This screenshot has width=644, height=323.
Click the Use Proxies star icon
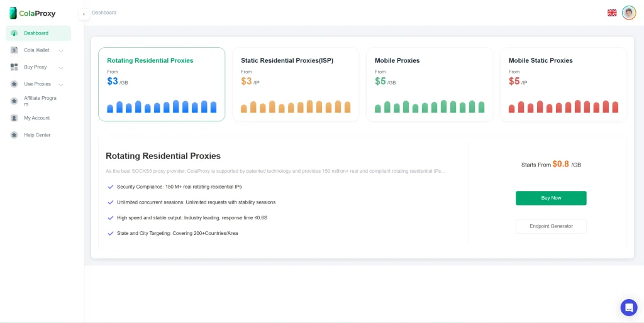pyautogui.click(x=14, y=84)
